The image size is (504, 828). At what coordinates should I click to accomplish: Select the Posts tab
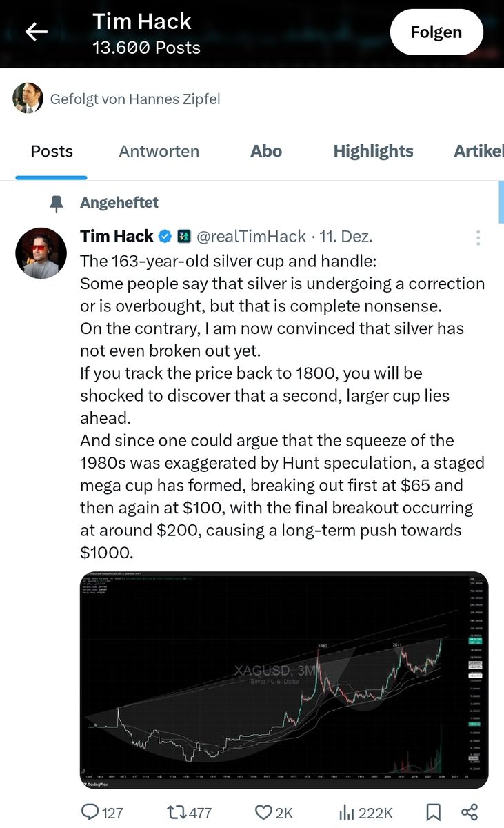[52, 152]
